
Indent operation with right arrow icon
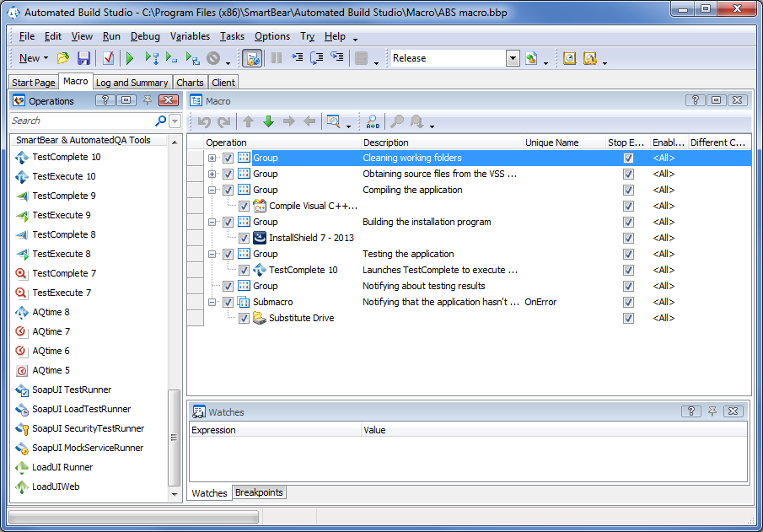(x=289, y=121)
